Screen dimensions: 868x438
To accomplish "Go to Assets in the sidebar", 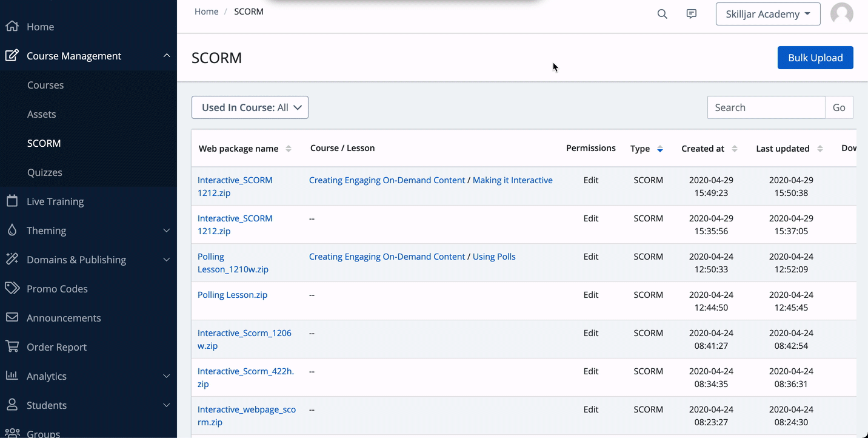I will (41, 114).
